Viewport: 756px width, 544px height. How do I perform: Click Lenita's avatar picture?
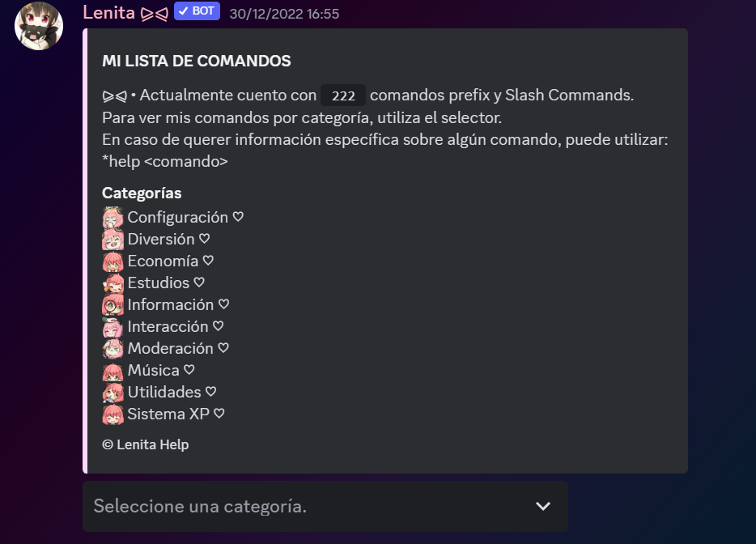38,26
